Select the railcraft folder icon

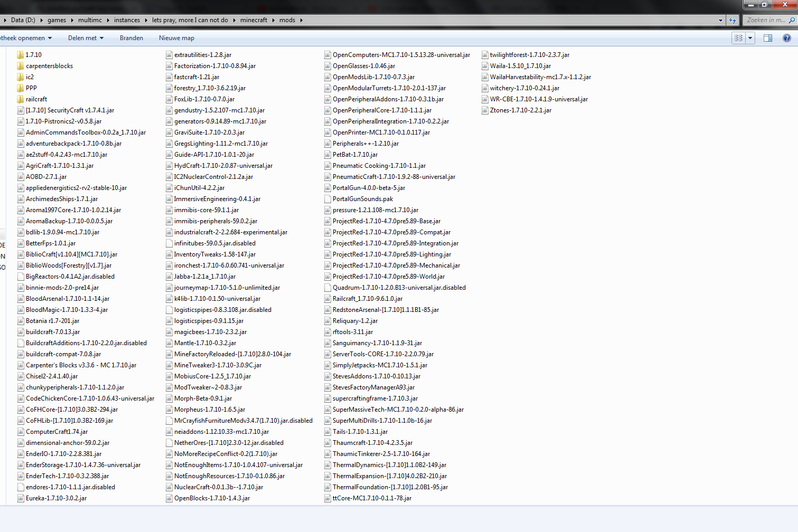click(x=20, y=99)
